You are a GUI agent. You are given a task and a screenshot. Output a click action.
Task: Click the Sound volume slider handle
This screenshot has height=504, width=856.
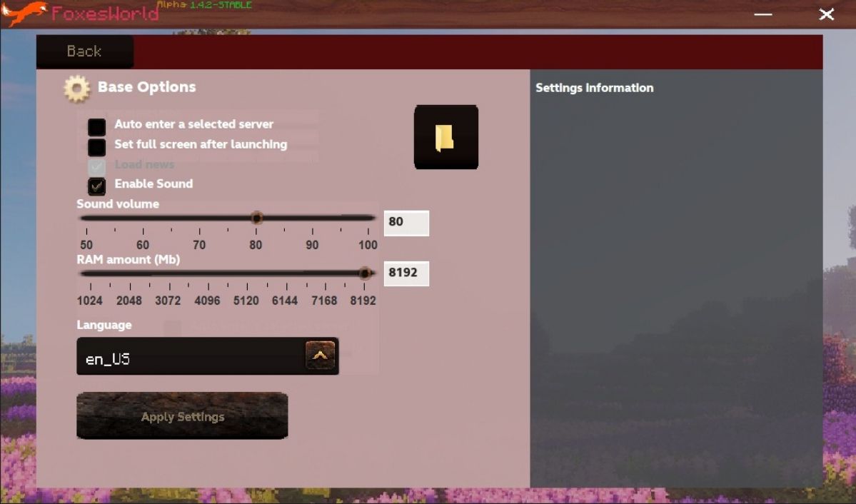point(256,218)
